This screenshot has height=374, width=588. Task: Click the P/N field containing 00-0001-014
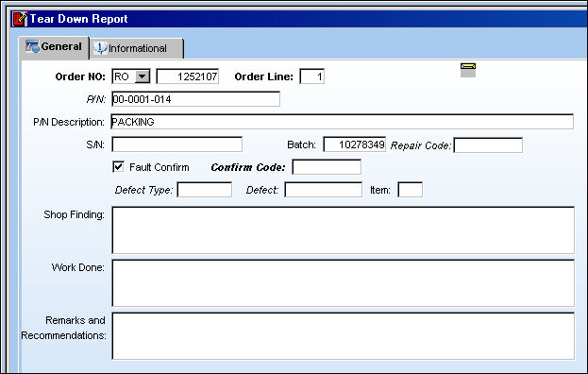pyautogui.click(x=195, y=99)
